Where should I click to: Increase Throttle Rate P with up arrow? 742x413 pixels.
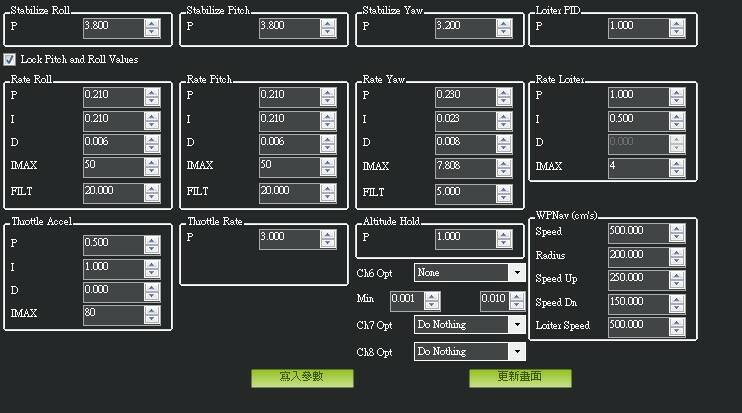(x=328, y=233)
